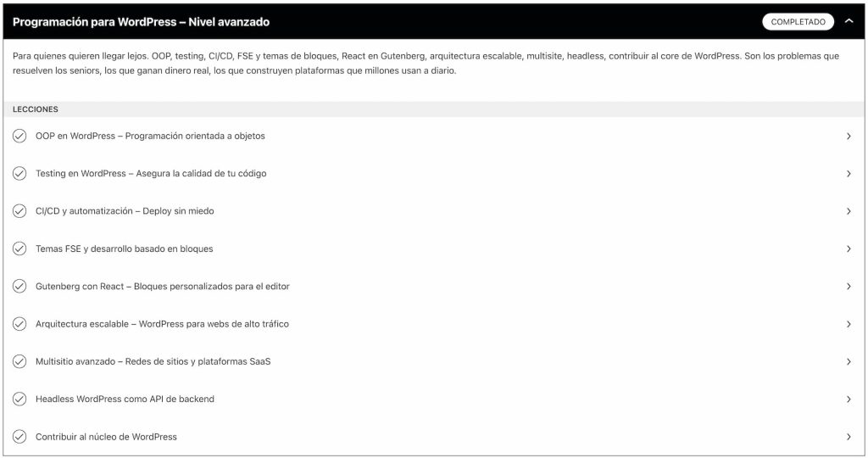Viewport: 868px width, 458px height.
Task: Click the check icon for Contribuir al núcleo
Action: 19,437
